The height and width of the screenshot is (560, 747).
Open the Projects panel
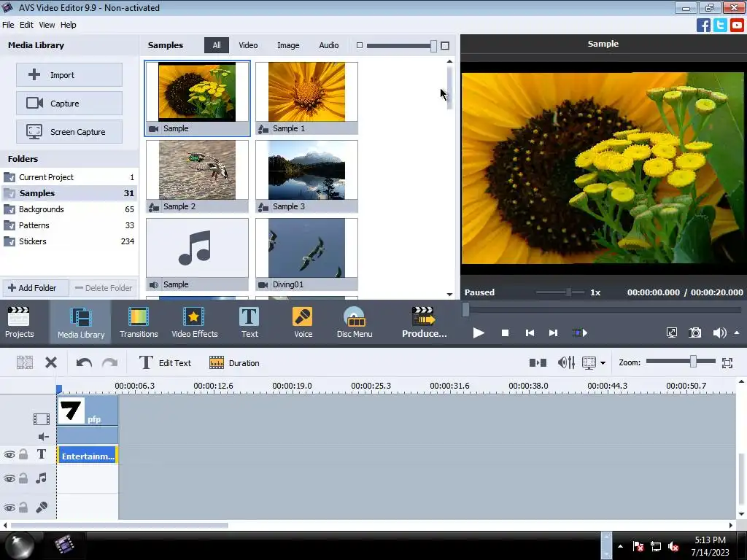pos(19,322)
